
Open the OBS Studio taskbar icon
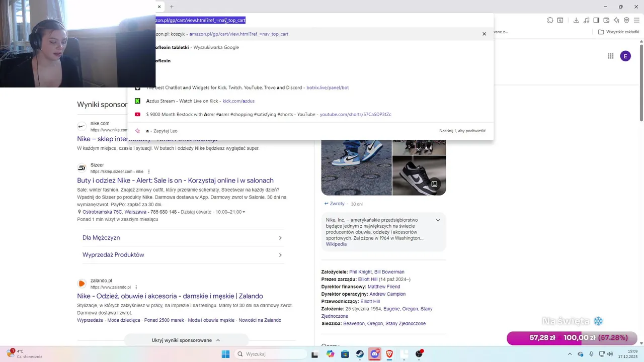coord(419,354)
